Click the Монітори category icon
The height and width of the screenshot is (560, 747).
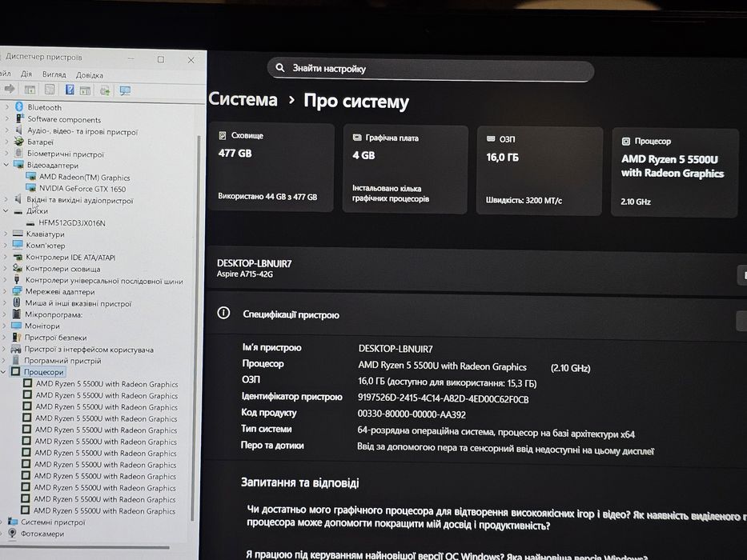point(17,326)
